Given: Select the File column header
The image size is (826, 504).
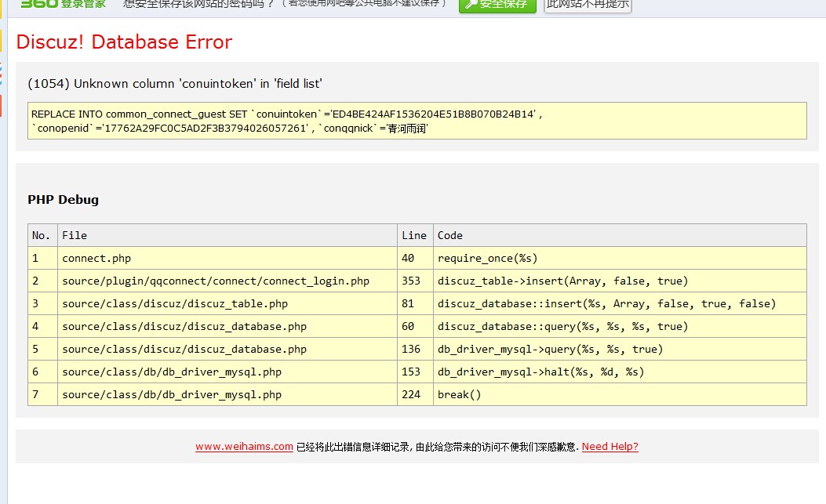Looking at the screenshot, I should [75, 235].
